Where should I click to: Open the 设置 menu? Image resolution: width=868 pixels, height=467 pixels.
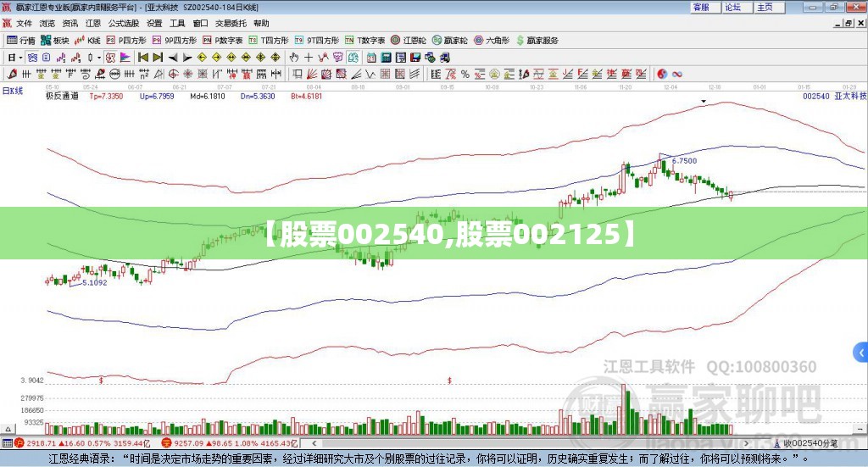pyautogui.click(x=154, y=23)
